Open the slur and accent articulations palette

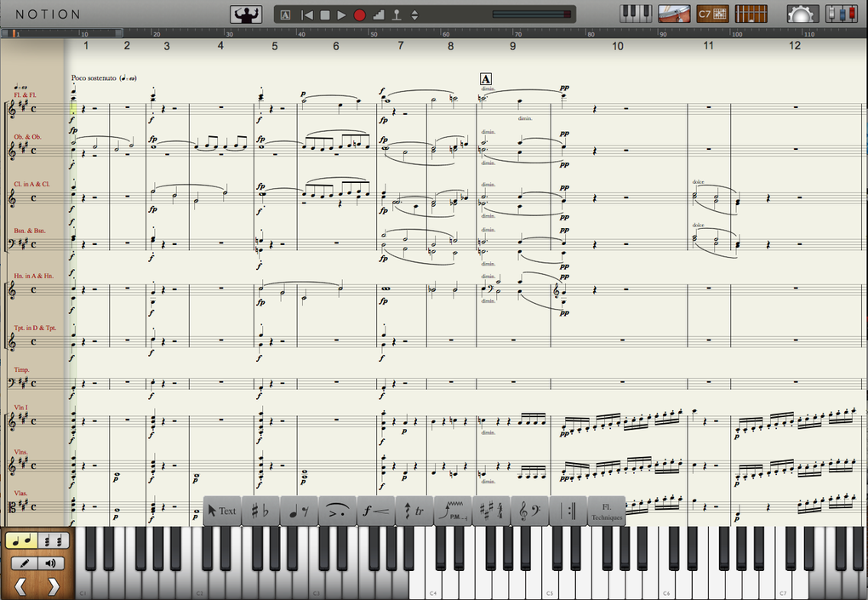337,511
